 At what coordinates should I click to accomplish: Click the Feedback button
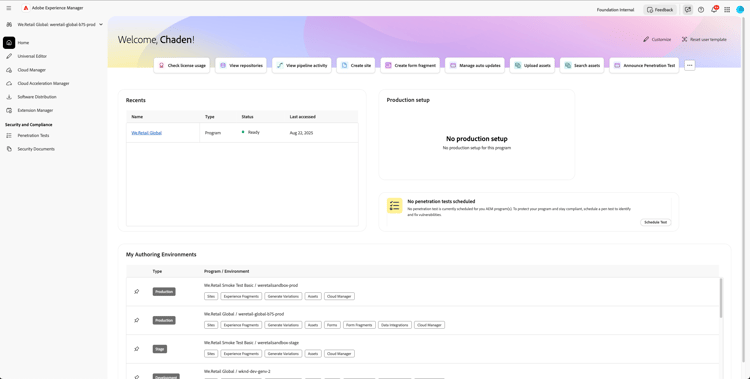[x=660, y=10]
